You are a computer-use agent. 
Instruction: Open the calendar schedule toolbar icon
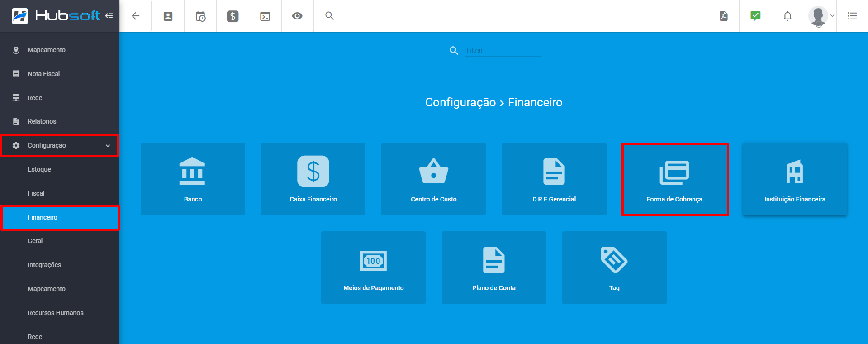[x=200, y=16]
